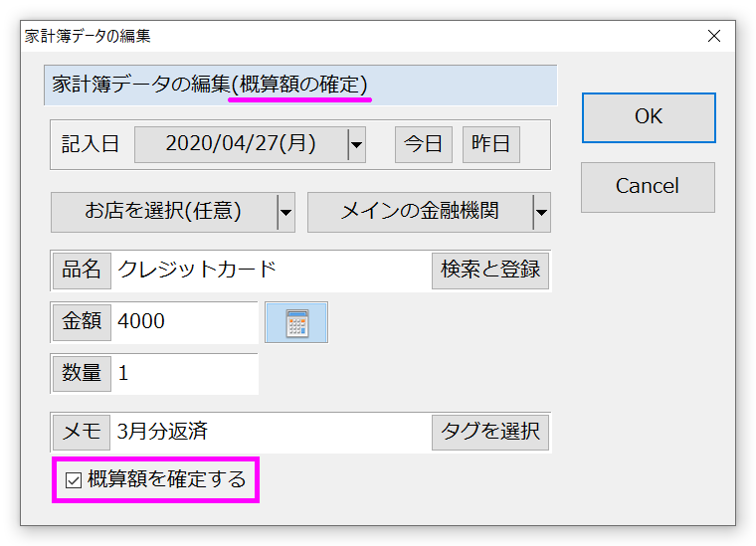
Task: Click the 金額 field showing 4000
Action: pos(184,322)
